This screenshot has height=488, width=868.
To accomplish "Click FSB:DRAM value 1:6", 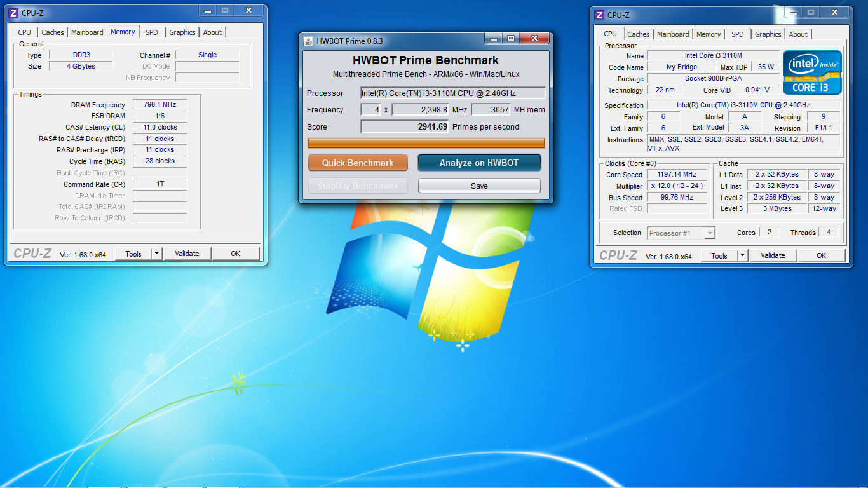I will coord(159,116).
